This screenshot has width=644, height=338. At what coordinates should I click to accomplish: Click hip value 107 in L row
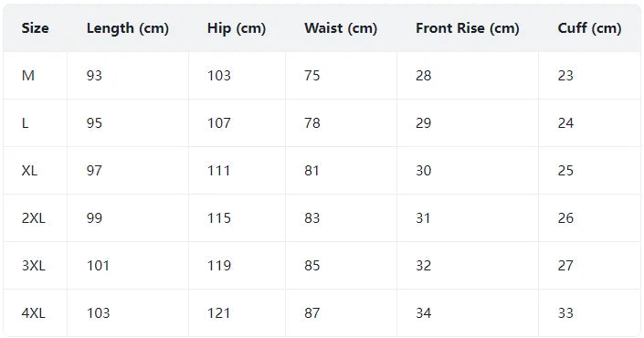[219, 123]
